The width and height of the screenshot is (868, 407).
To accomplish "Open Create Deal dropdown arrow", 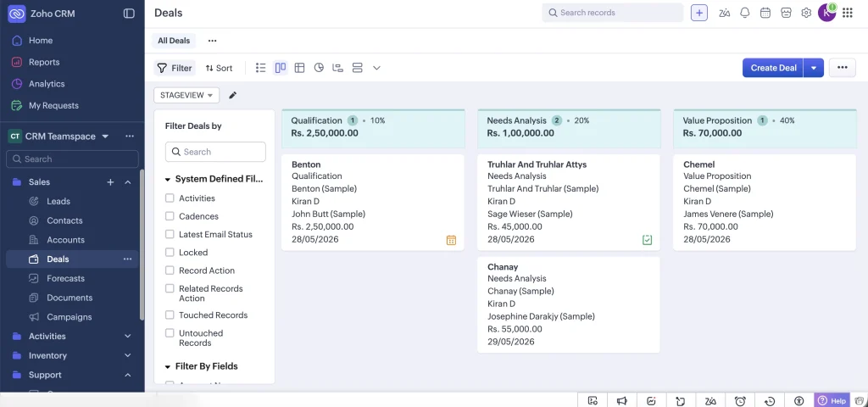I will (813, 68).
